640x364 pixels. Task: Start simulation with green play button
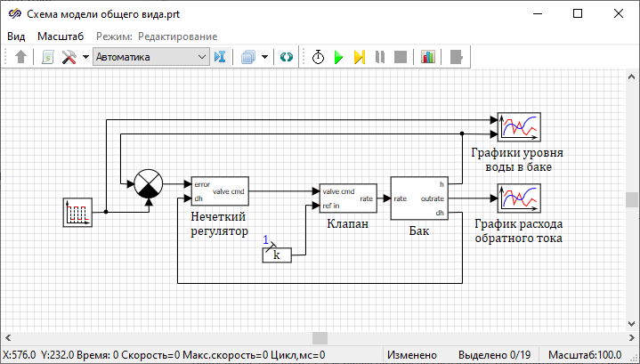pyautogui.click(x=338, y=57)
